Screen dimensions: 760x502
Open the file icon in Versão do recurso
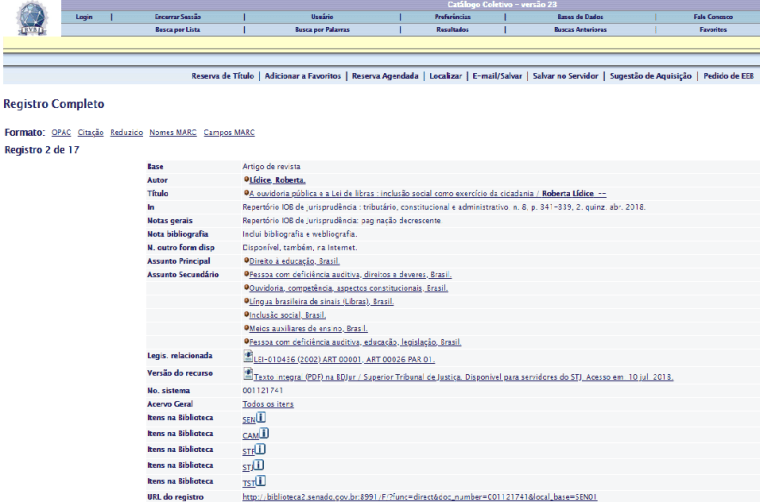[248, 372]
